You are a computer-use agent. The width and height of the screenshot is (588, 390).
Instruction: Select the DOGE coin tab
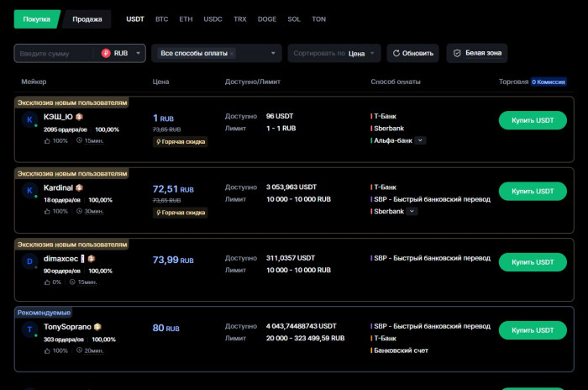click(x=267, y=19)
